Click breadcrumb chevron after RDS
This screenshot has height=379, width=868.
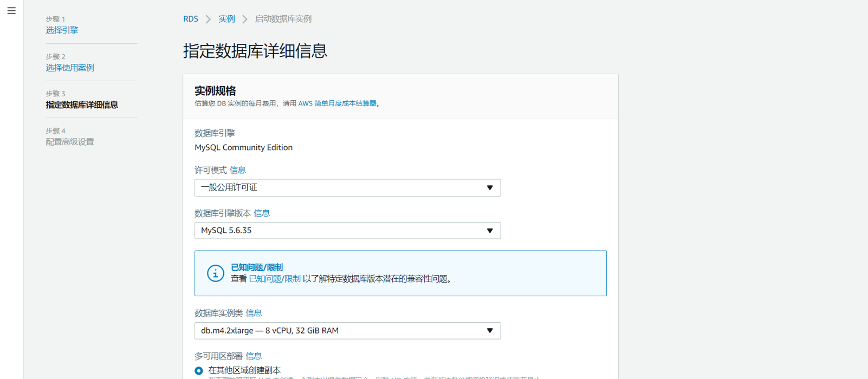click(x=208, y=19)
